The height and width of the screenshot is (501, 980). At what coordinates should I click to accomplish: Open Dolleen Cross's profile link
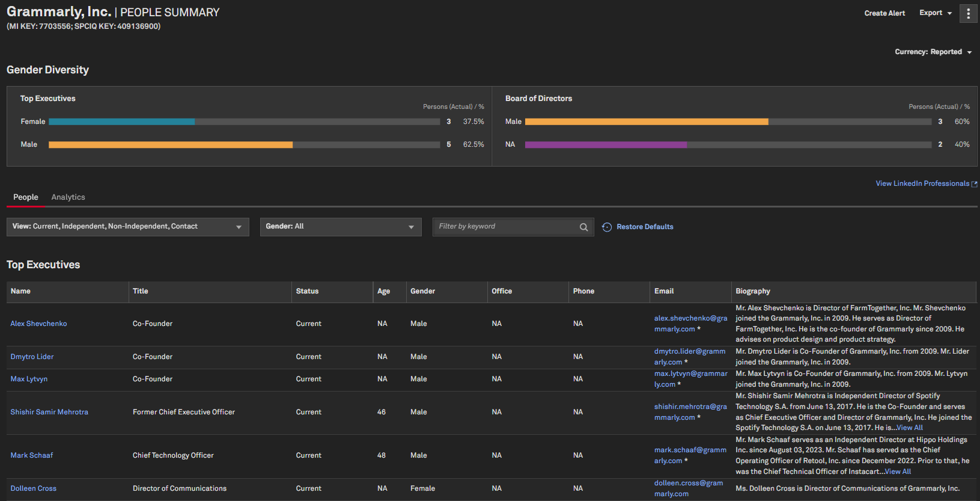34,488
